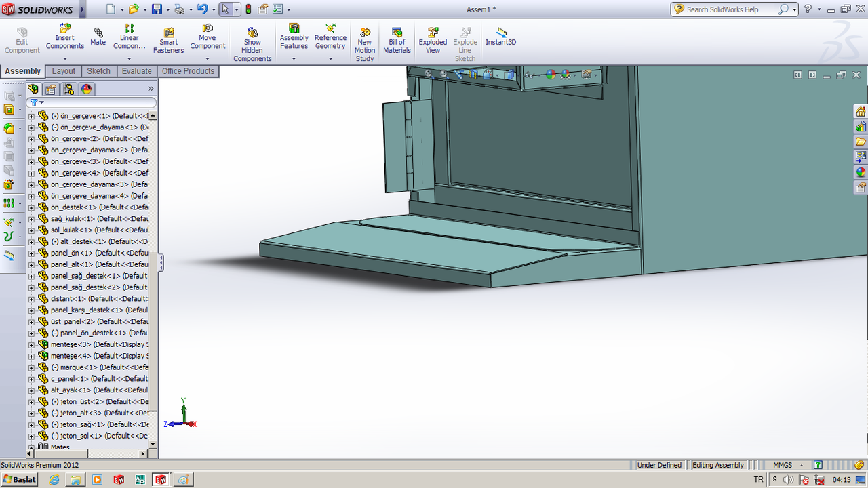This screenshot has width=868, height=488.
Task: Open the PropertyManager tab icon
Action: pos(51,89)
